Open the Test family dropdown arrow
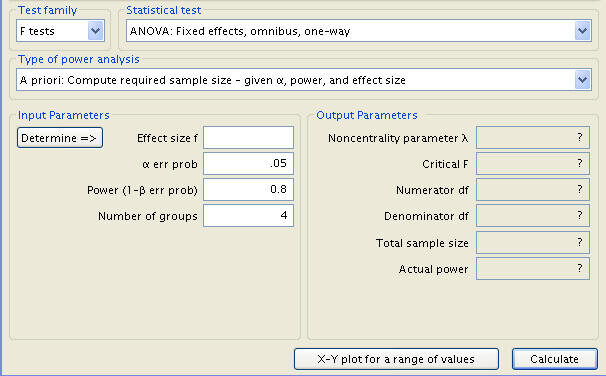This screenshot has width=606, height=376. click(95, 31)
